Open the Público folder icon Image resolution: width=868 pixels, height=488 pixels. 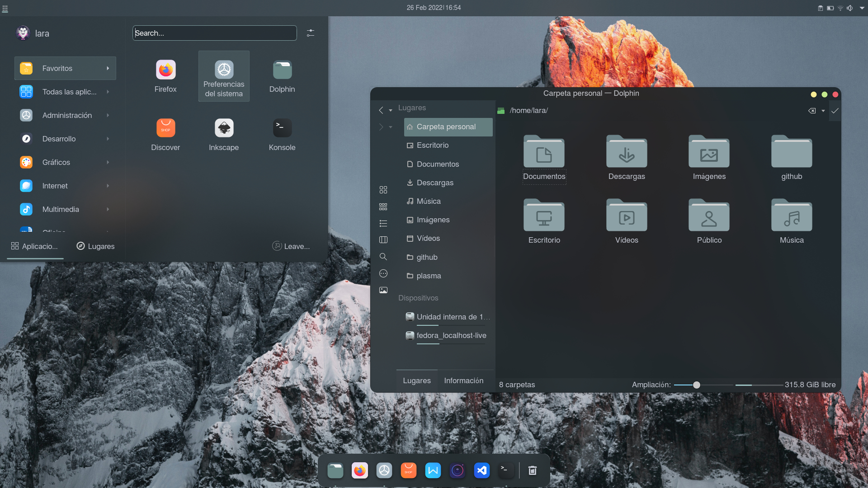tap(709, 222)
